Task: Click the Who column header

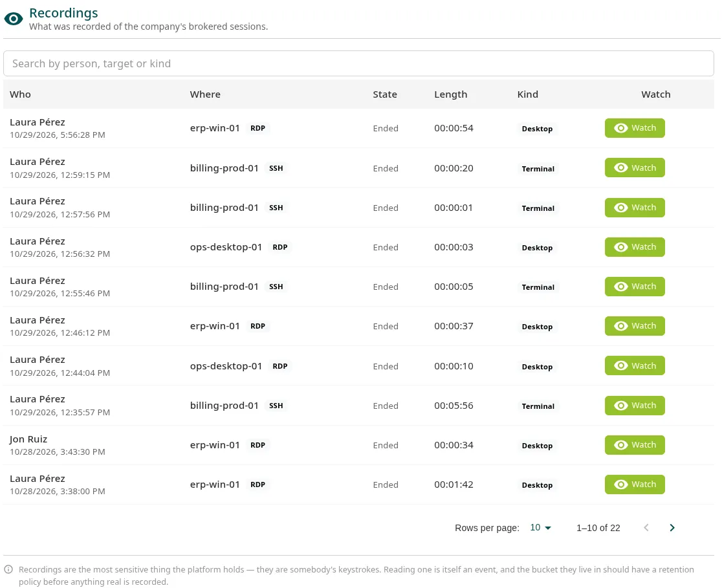Action: 20,94
